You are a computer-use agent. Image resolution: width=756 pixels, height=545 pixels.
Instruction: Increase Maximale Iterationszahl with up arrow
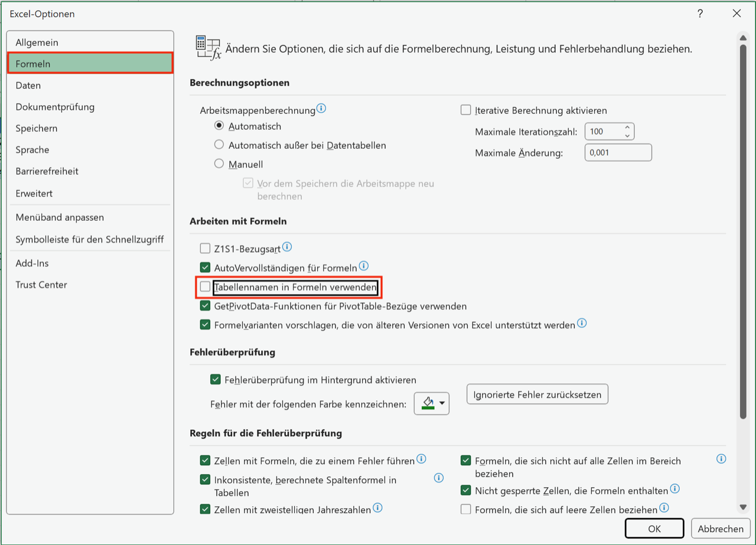(x=627, y=127)
